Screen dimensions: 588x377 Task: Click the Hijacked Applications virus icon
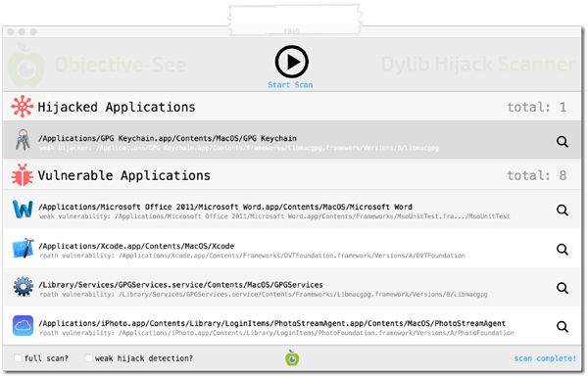coord(22,107)
